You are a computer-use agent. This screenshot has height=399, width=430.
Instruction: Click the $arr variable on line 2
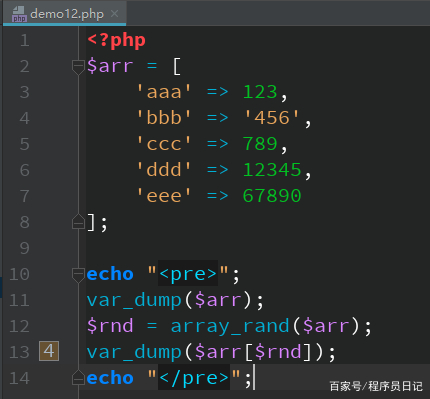(x=110, y=66)
